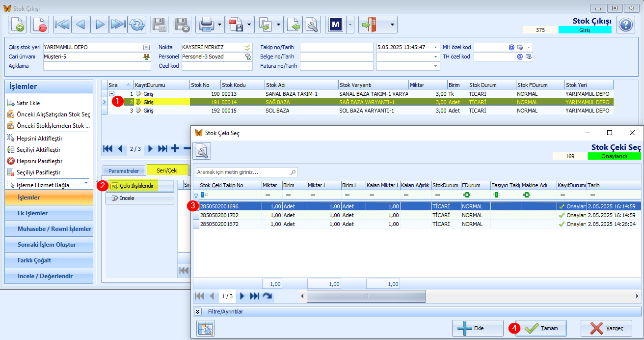This screenshot has width=644, height=340.
Task: Expand the Filtre/Ayrıntılar section
Action: pos(198,312)
